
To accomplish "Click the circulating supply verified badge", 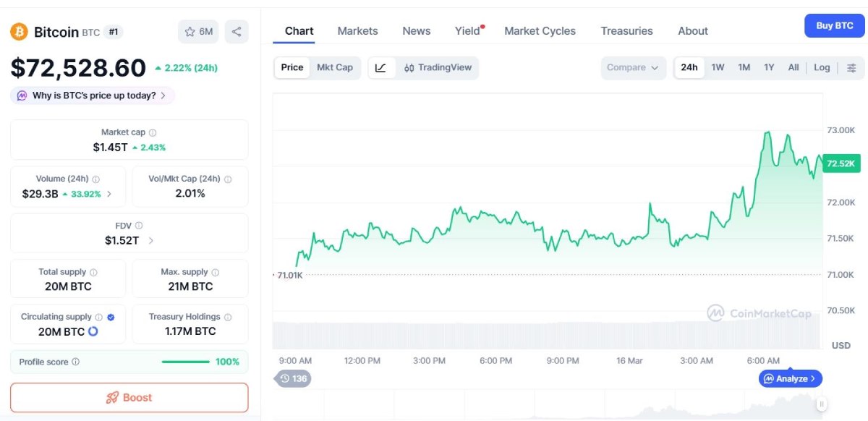I will [111, 317].
